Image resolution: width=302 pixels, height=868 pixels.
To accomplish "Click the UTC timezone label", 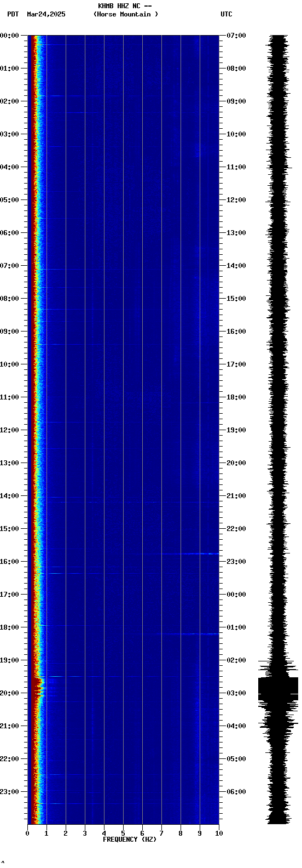I will click(226, 14).
